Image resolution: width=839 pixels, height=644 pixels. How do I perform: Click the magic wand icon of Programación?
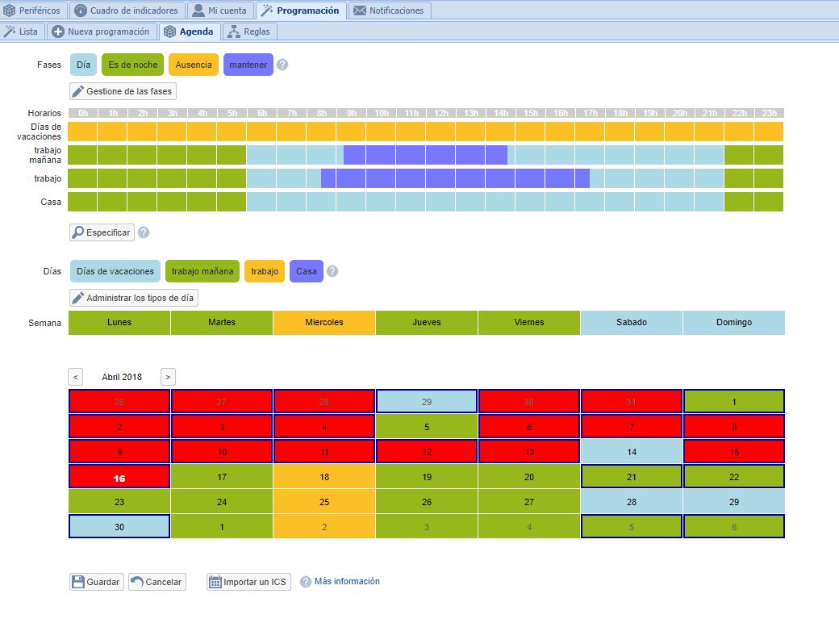tap(267, 10)
